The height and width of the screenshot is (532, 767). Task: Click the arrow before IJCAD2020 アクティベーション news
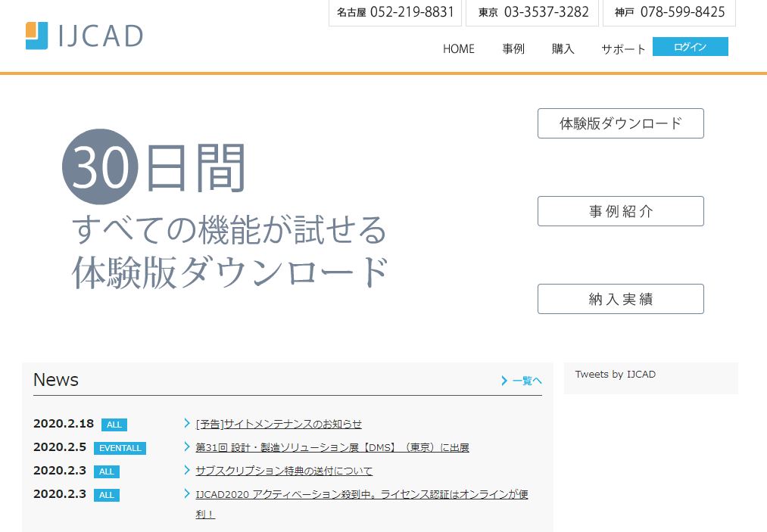click(187, 493)
